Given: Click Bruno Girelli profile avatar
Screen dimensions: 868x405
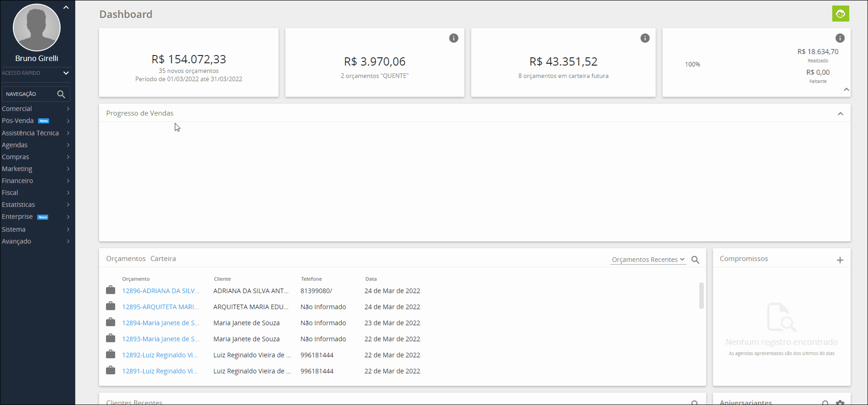Looking at the screenshot, I should pos(37,28).
